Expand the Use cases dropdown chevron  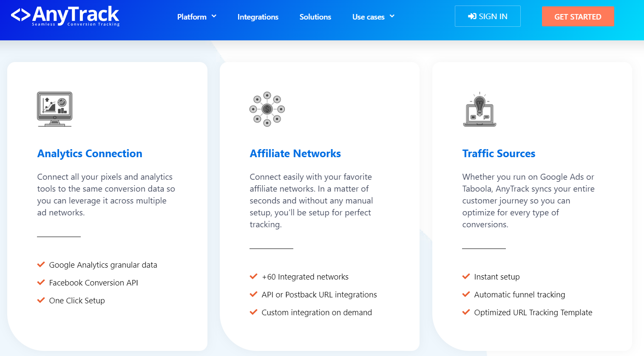click(392, 16)
